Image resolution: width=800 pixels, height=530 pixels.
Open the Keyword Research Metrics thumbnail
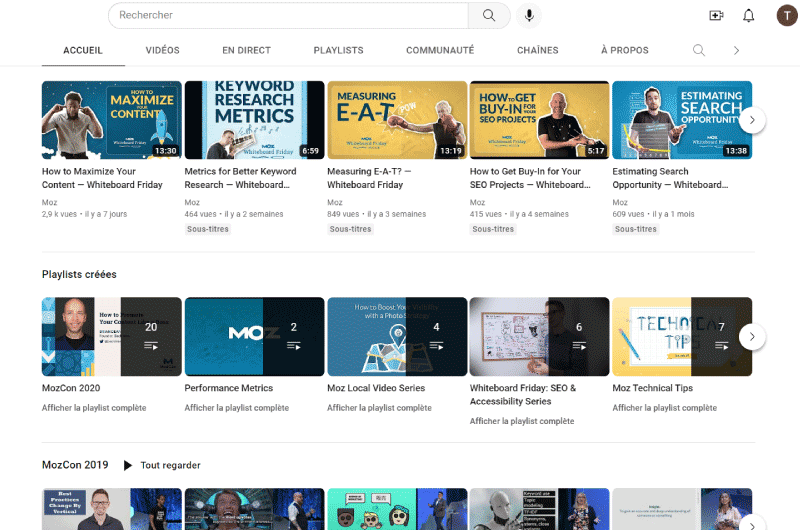coord(254,120)
